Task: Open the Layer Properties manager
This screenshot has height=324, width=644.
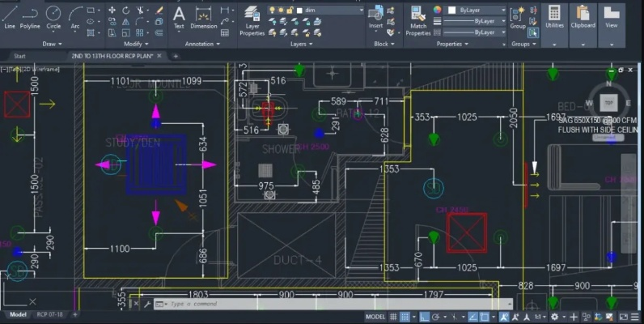Action: pos(252,19)
